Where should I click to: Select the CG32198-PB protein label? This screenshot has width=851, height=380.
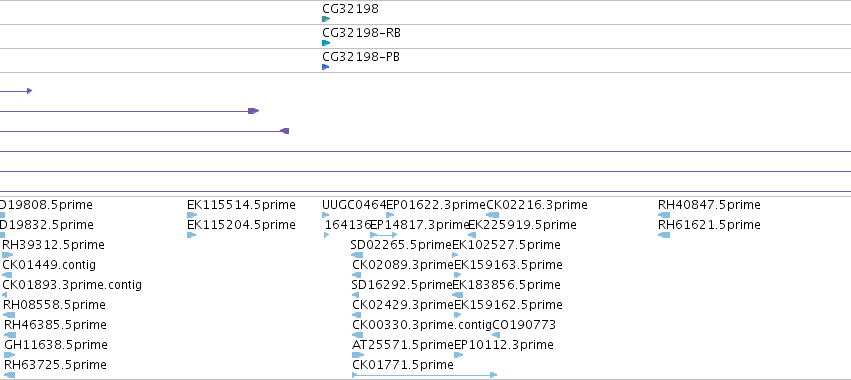click(x=361, y=57)
